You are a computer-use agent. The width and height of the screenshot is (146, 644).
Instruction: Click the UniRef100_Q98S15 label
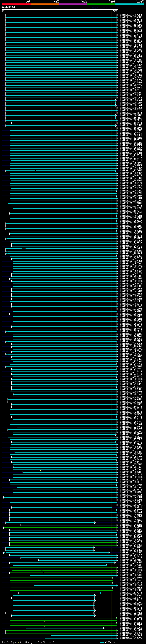(131, 555)
